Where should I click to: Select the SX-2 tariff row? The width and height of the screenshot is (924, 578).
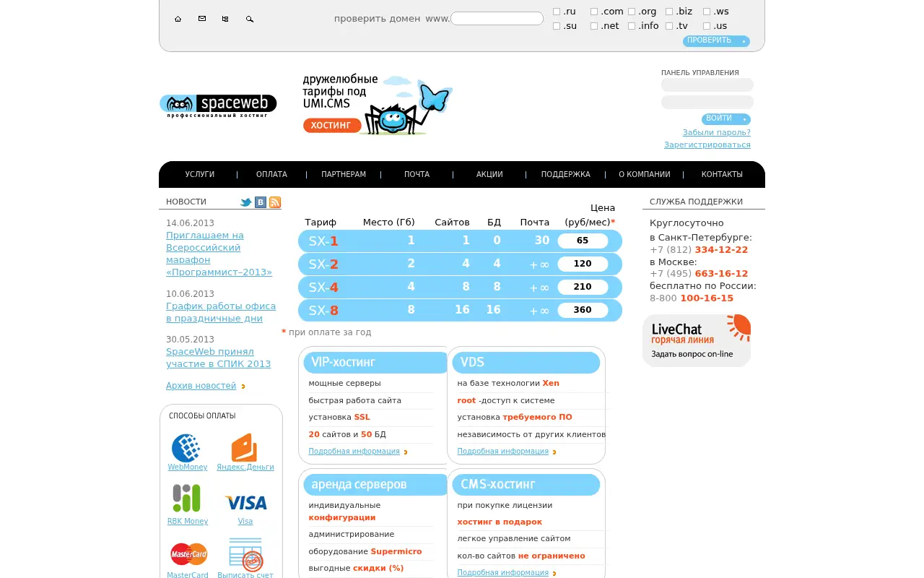click(x=460, y=264)
